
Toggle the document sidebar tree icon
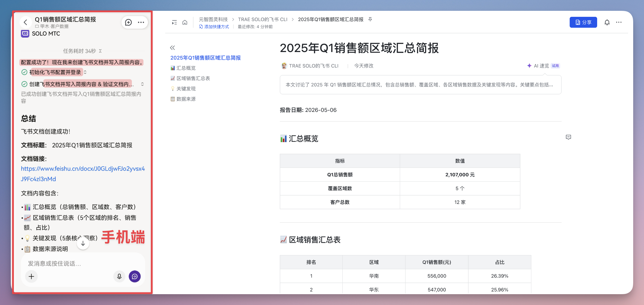[x=174, y=22]
